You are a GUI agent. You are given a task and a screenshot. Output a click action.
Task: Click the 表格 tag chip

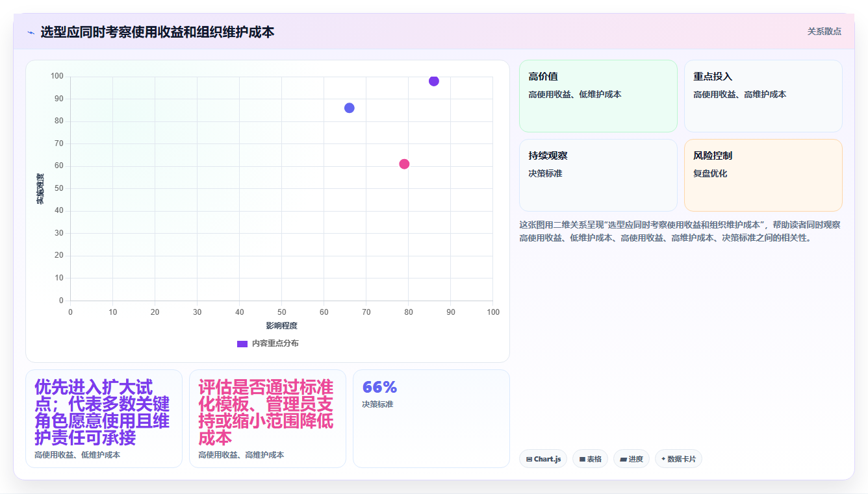(590, 459)
